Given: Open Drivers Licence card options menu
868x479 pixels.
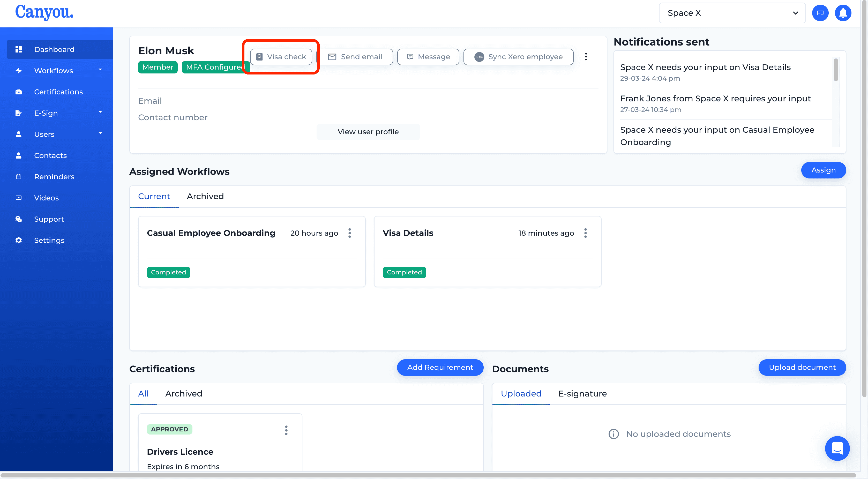Looking at the screenshot, I should tap(286, 430).
